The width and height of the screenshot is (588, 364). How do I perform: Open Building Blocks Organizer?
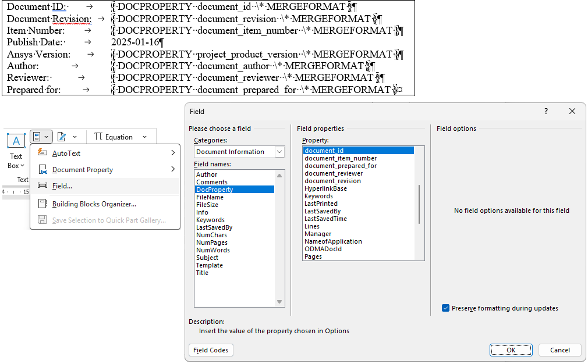pos(94,204)
